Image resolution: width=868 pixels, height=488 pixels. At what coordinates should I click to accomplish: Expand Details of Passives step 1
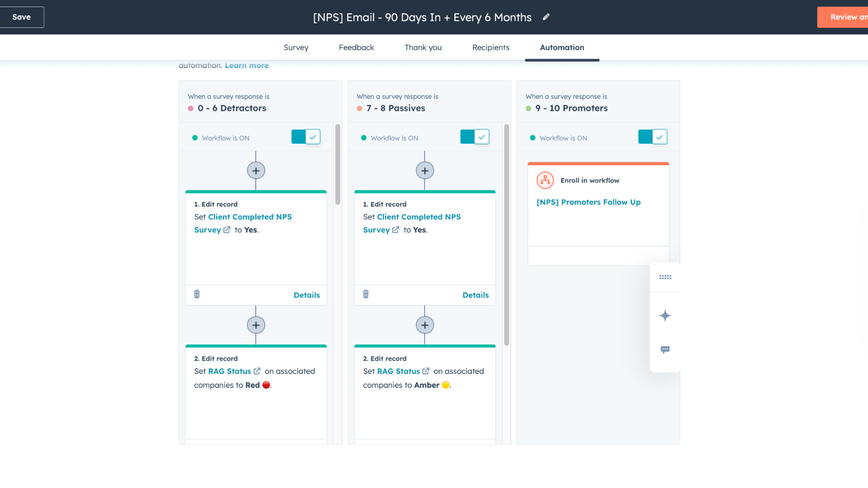pos(475,295)
